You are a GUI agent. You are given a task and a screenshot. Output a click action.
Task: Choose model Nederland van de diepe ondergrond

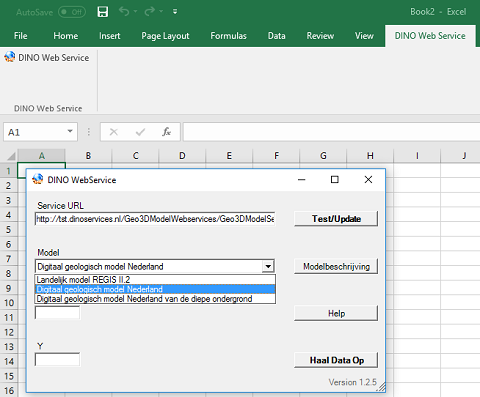pyautogui.click(x=155, y=299)
